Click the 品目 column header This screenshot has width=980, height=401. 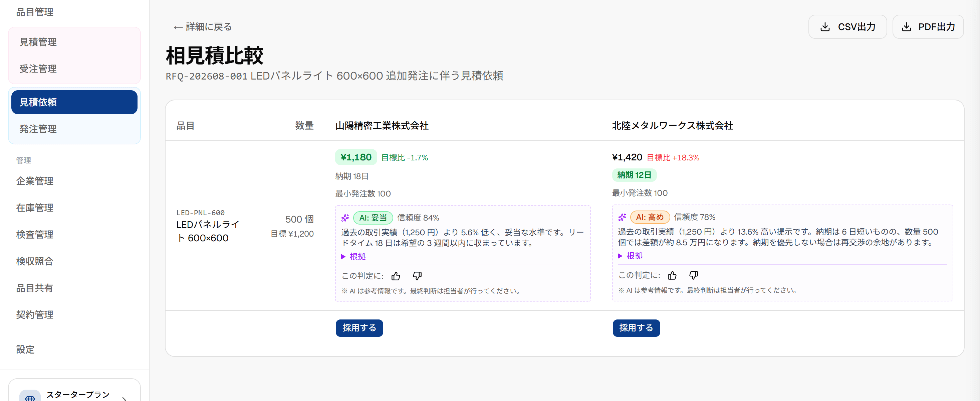click(x=185, y=125)
